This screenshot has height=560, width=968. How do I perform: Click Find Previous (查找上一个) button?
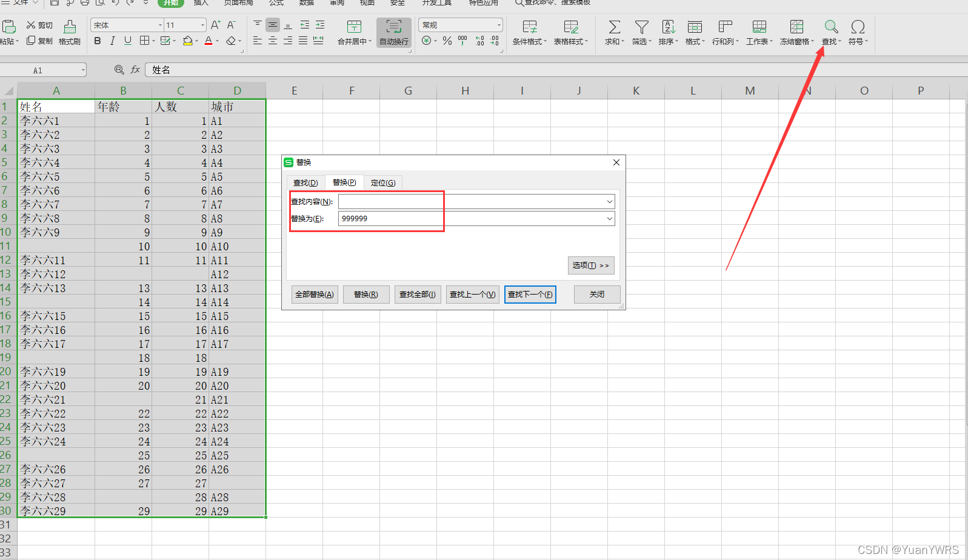coord(473,294)
